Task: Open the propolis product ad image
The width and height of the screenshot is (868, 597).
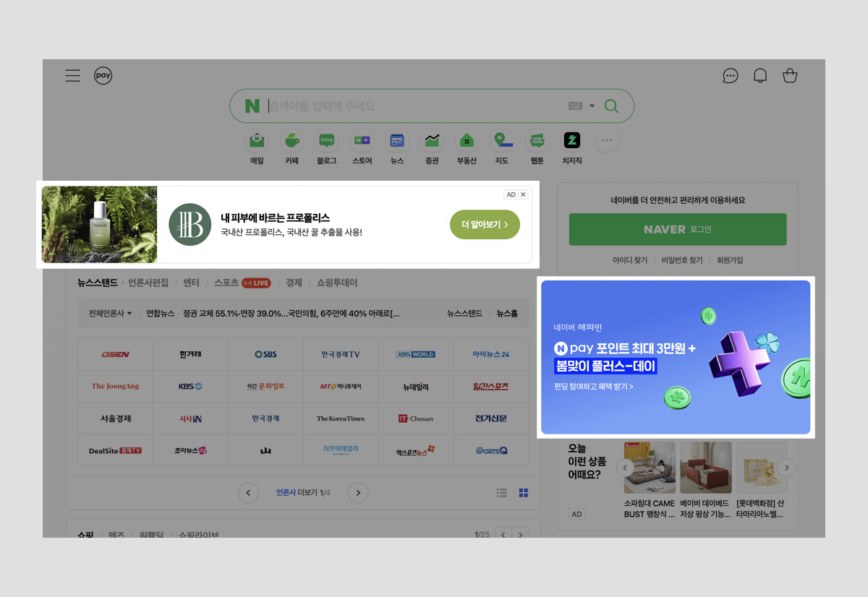Action: click(99, 225)
